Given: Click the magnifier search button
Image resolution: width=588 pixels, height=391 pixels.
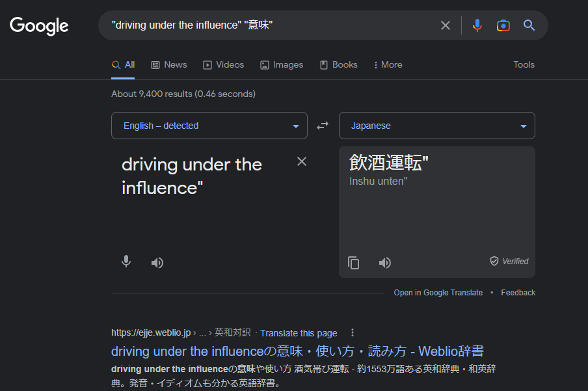Looking at the screenshot, I should [529, 25].
